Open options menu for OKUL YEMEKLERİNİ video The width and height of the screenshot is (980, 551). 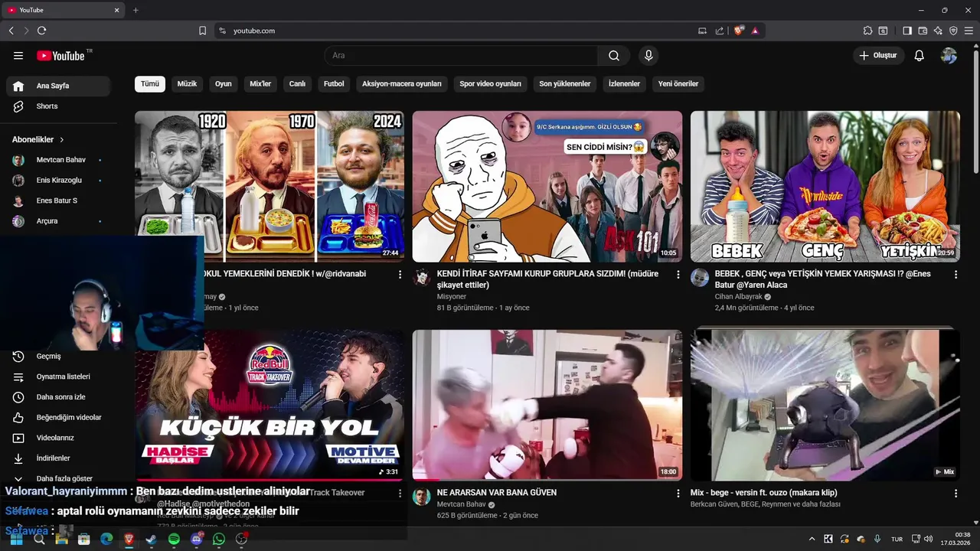[400, 274]
